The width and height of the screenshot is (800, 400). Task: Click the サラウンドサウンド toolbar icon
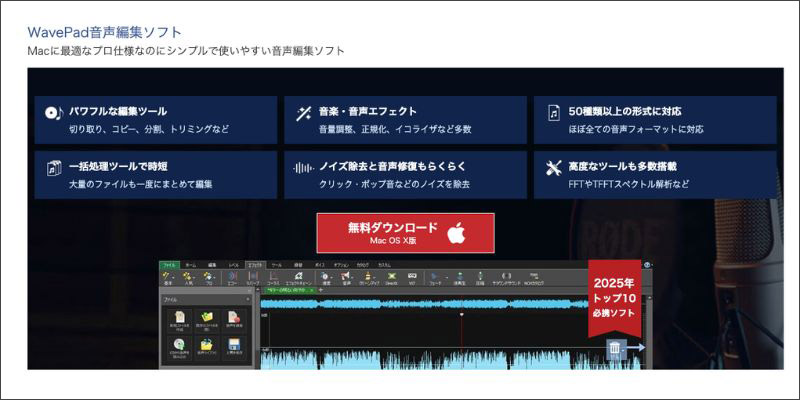[507, 278]
